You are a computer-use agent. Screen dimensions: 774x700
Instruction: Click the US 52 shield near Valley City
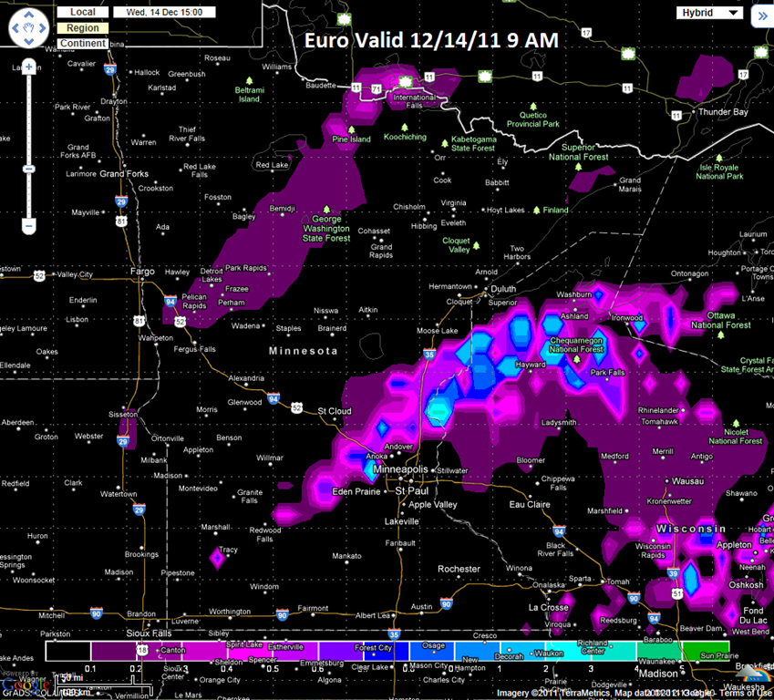(x=39, y=276)
